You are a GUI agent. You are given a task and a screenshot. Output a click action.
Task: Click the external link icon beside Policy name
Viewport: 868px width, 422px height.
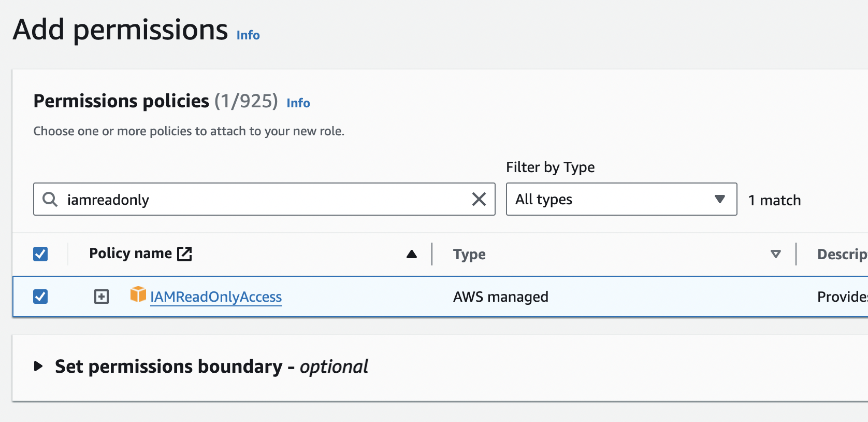tap(184, 254)
